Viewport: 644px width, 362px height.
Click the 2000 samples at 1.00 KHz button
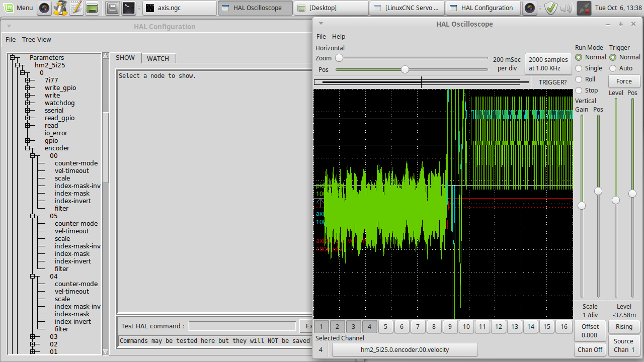point(548,64)
